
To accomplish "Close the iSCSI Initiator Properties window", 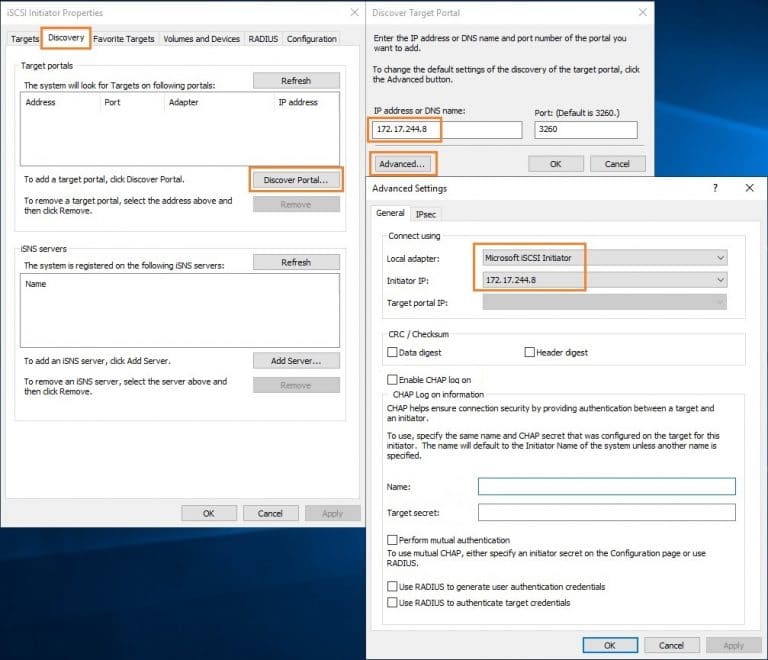I will [354, 12].
